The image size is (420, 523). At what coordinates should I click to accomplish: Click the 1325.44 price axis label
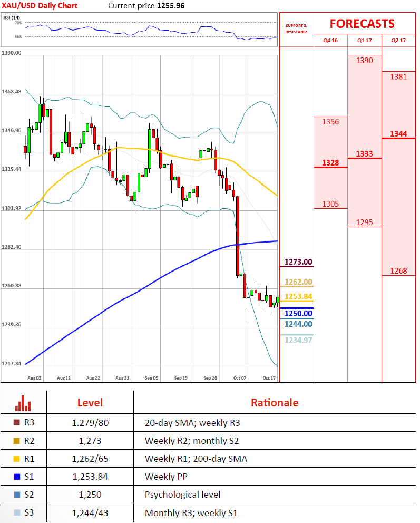(12, 169)
